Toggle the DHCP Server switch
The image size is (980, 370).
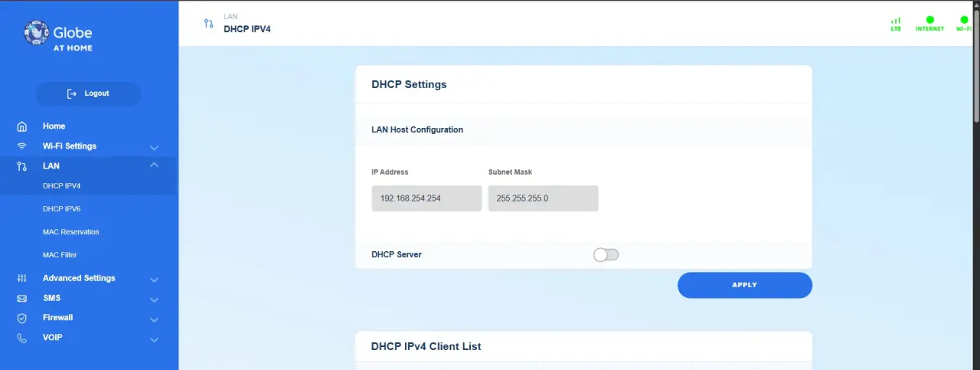(606, 254)
